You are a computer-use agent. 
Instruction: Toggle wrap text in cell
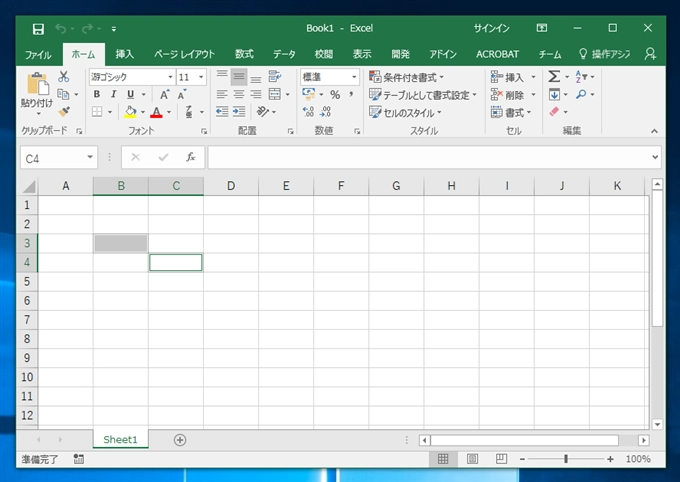click(x=275, y=76)
